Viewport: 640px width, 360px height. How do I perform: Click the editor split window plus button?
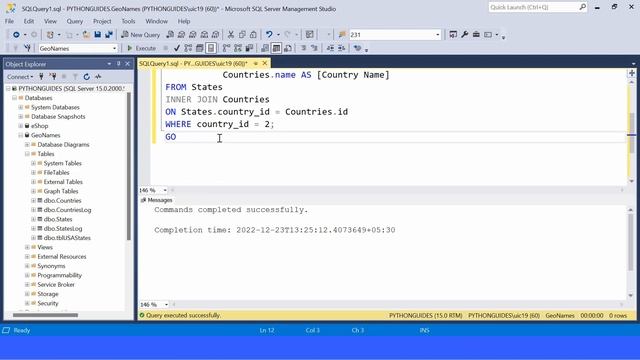click(631, 73)
